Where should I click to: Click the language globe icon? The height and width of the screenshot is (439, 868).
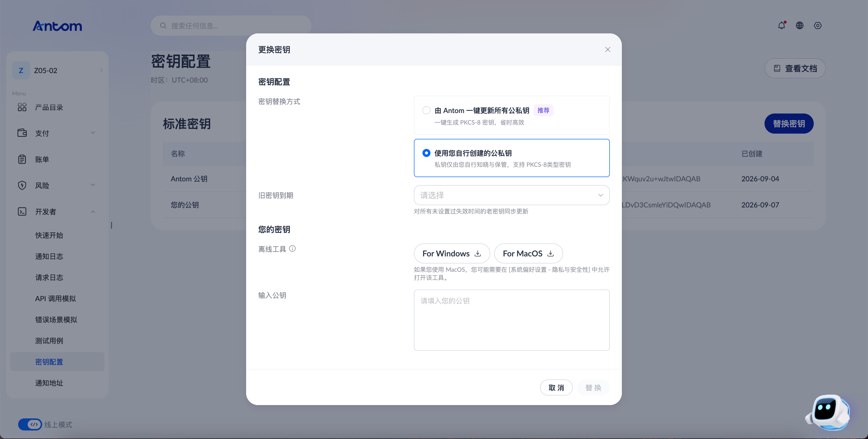click(800, 26)
